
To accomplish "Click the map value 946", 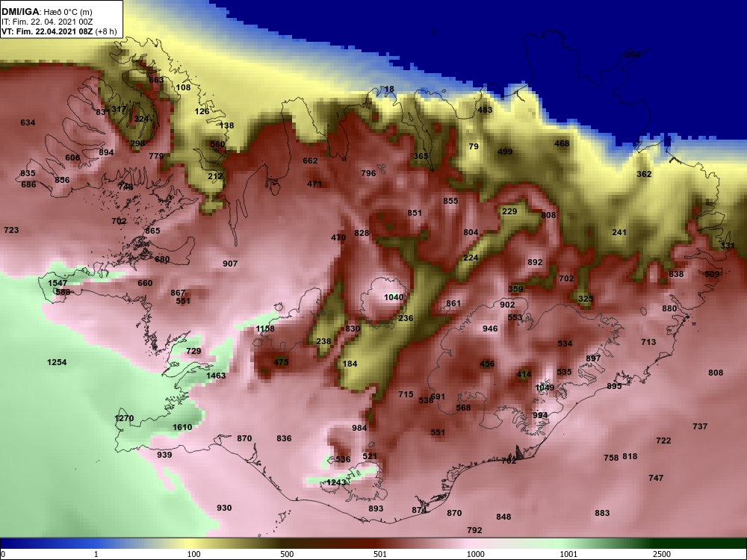I will point(490,329).
